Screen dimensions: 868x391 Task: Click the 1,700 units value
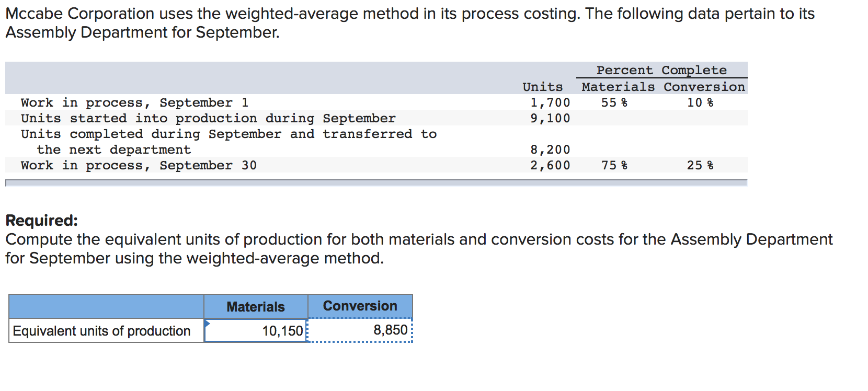550,102
